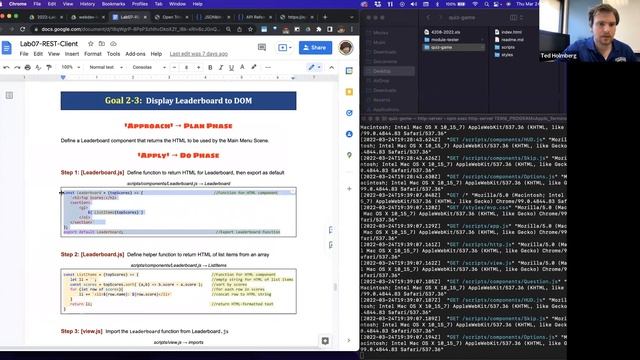
Task: Change Finder column view mode
Action: coord(516,18)
